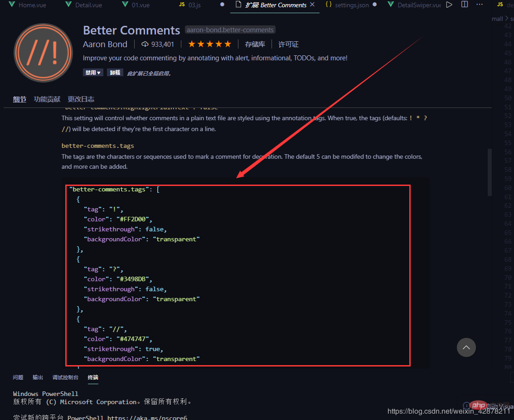514x420 pixels.
Task: Open the 输出 output panel tab
Action: pos(38,377)
